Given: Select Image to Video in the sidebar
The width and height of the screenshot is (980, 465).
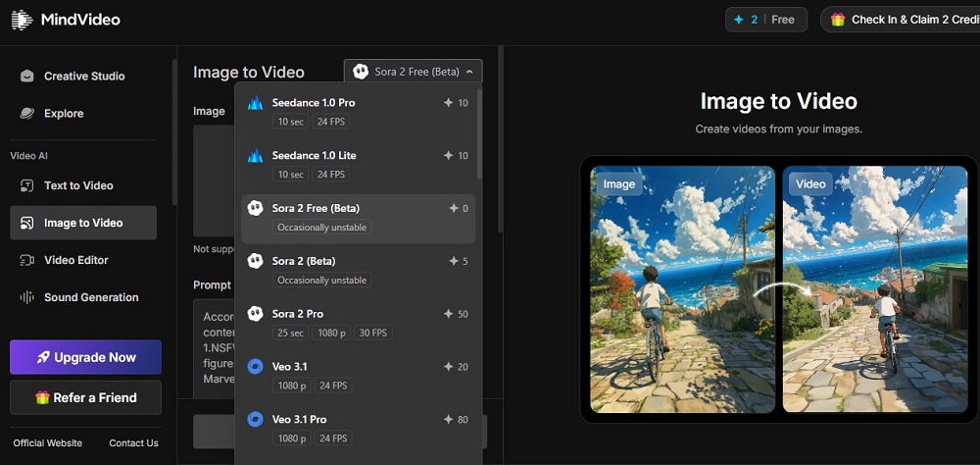Looking at the screenshot, I should pyautogui.click(x=83, y=223).
